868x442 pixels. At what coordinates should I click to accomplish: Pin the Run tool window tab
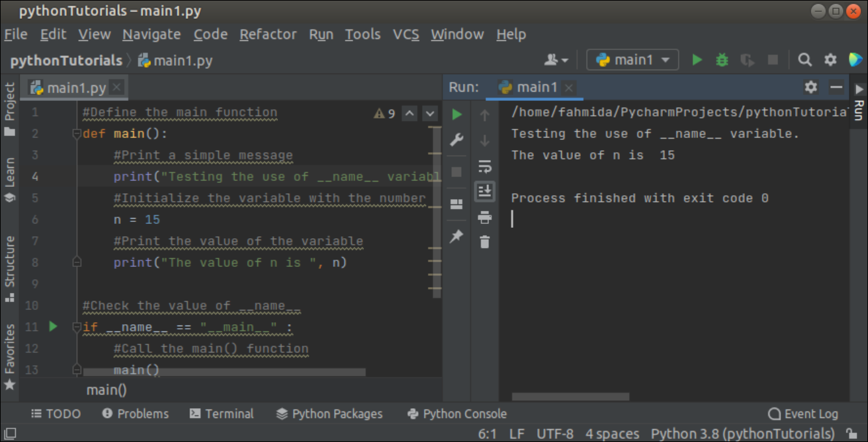(456, 236)
